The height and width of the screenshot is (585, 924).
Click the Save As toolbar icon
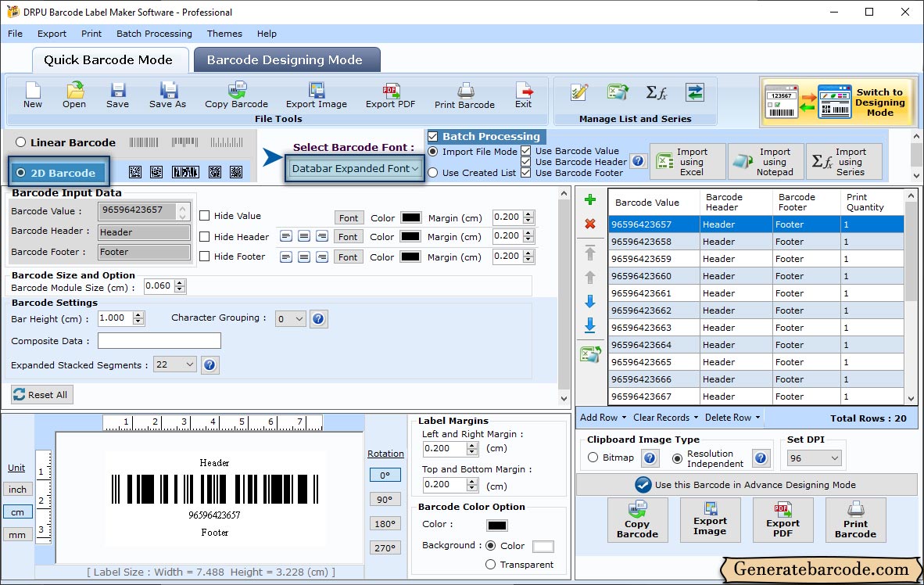point(167,95)
